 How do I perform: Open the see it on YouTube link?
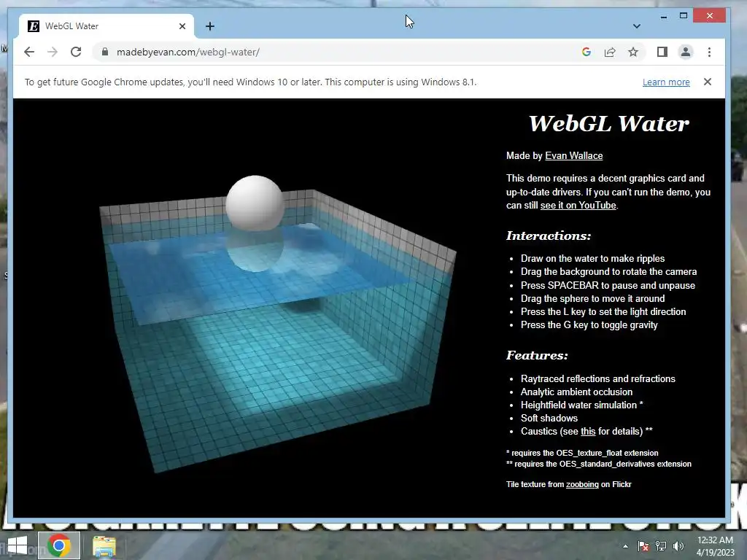(x=578, y=205)
